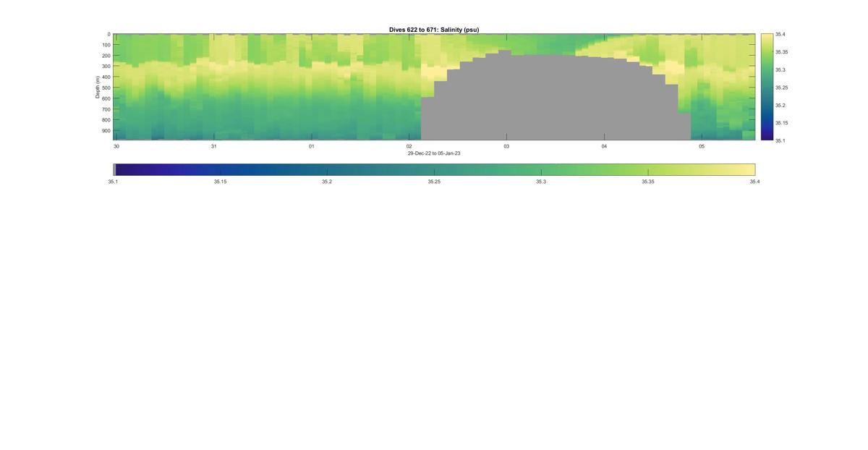The image size is (868, 450).
Task: Select the depth tick label '600'
Action: click(106, 98)
